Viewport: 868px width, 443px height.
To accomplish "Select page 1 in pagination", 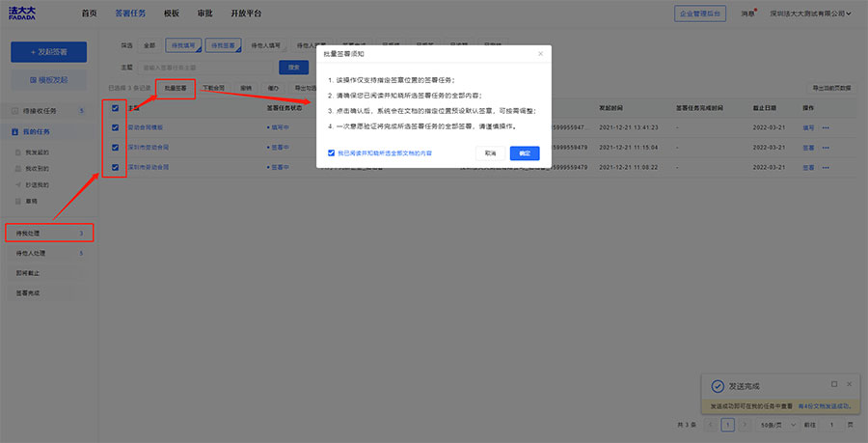I will click(728, 426).
